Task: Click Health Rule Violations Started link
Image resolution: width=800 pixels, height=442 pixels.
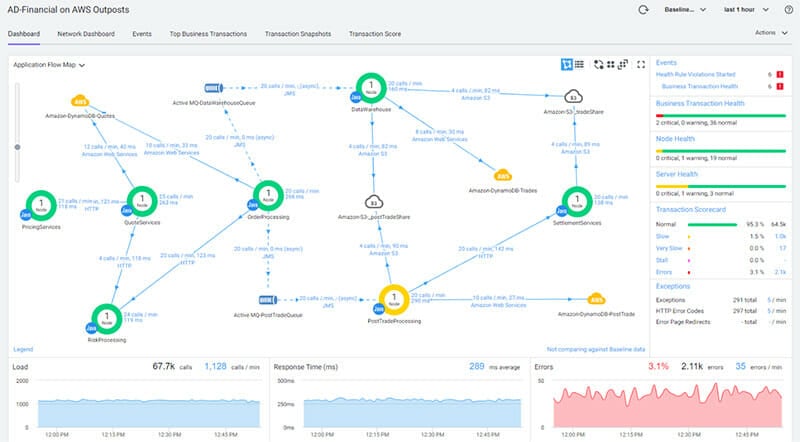Action: (x=695, y=75)
